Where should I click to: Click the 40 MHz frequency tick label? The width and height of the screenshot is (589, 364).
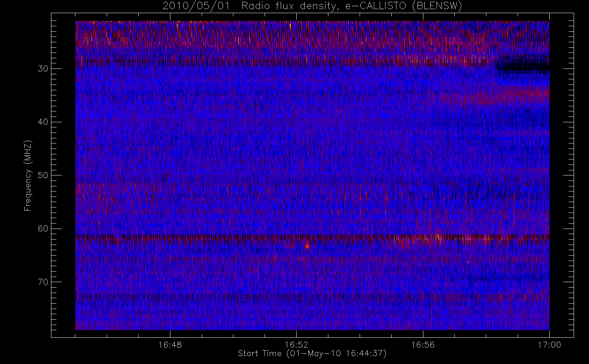pos(43,122)
